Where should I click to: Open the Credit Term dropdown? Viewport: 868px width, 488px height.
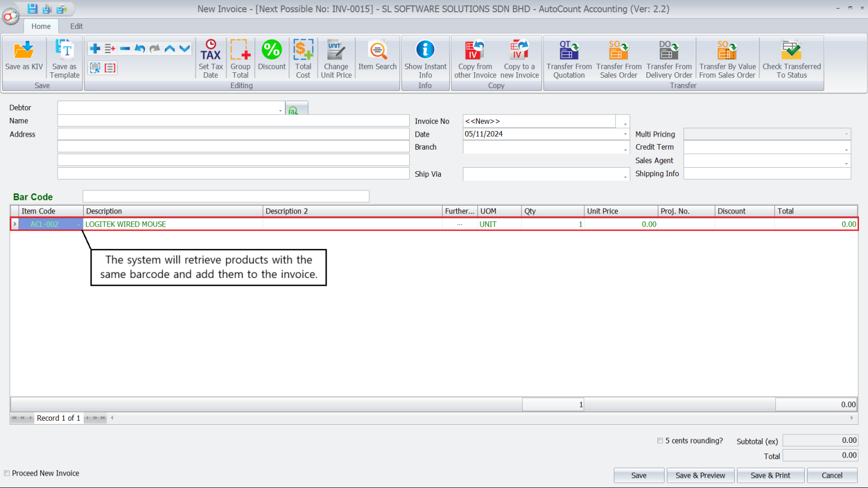click(847, 147)
